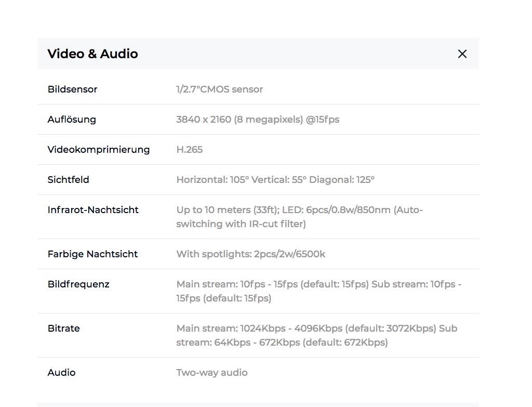Click the 3840 x 2160 resolution value

coord(257,120)
